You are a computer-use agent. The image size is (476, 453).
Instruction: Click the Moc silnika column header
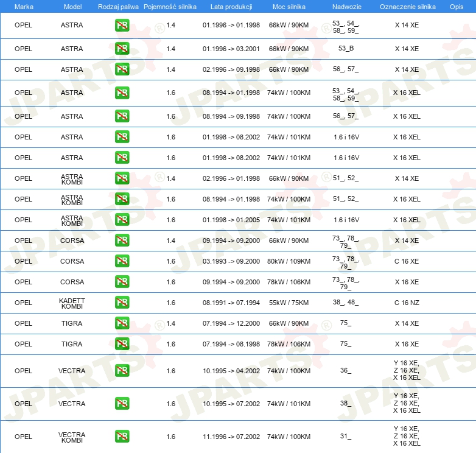(x=289, y=7)
